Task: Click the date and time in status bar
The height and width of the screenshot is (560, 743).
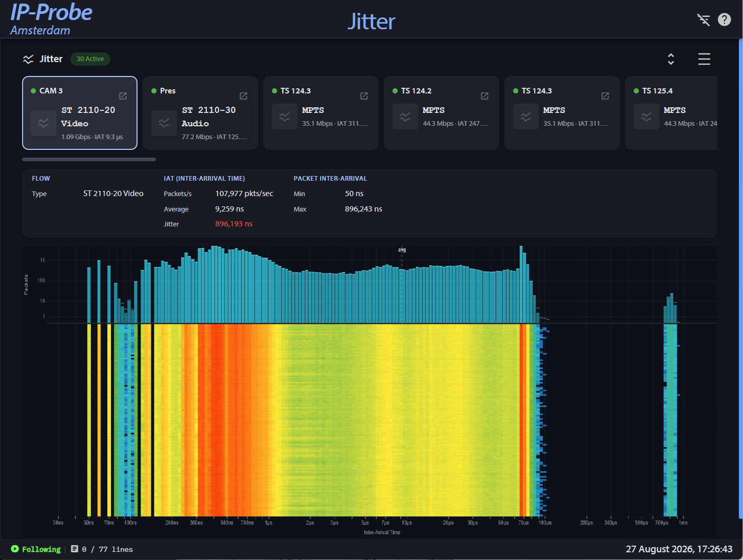Action: pos(679,549)
